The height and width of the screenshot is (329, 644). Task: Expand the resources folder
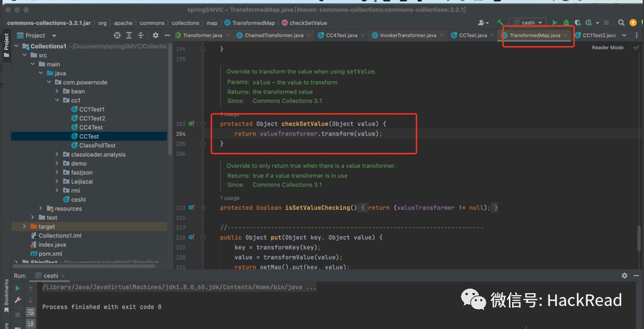41,209
